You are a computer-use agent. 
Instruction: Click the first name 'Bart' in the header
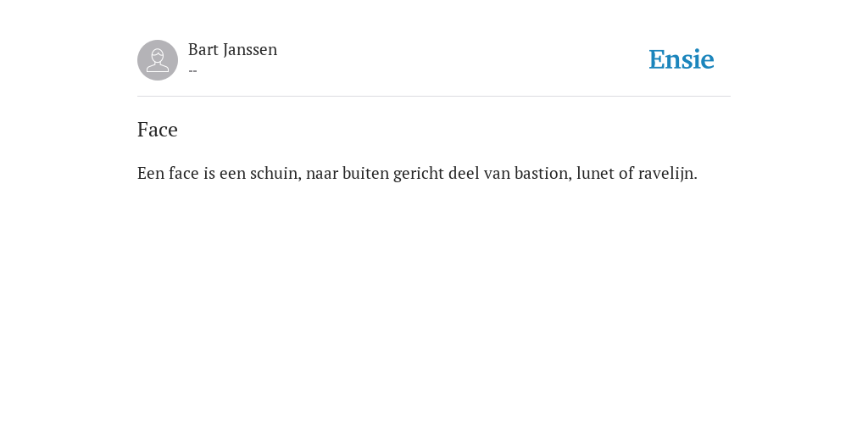[x=203, y=50]
